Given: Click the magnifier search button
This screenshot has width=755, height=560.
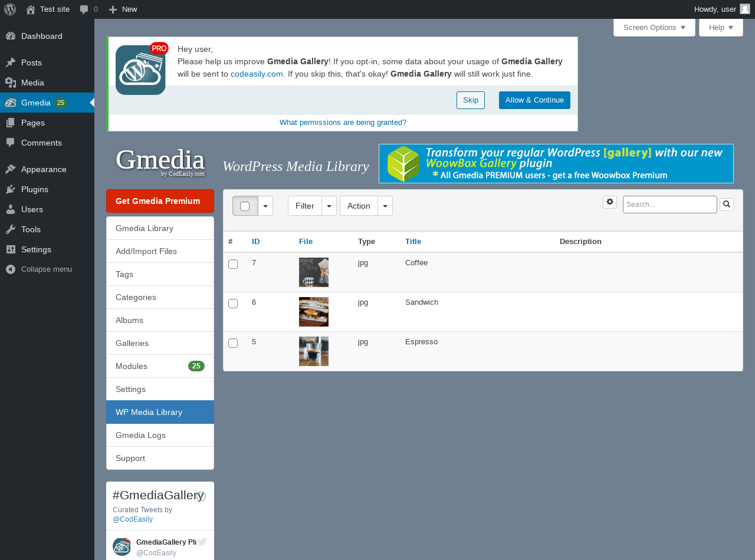Looking at the screenshot, I should click(727, 205).
